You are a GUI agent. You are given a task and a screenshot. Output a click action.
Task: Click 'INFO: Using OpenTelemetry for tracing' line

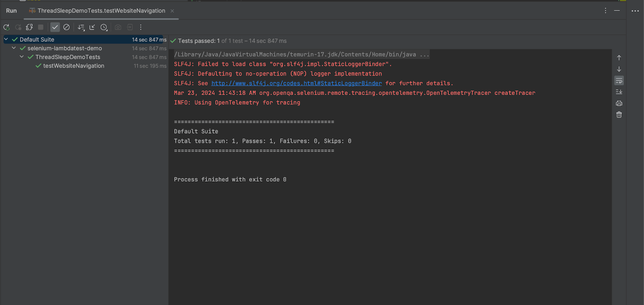coord(237,103)
